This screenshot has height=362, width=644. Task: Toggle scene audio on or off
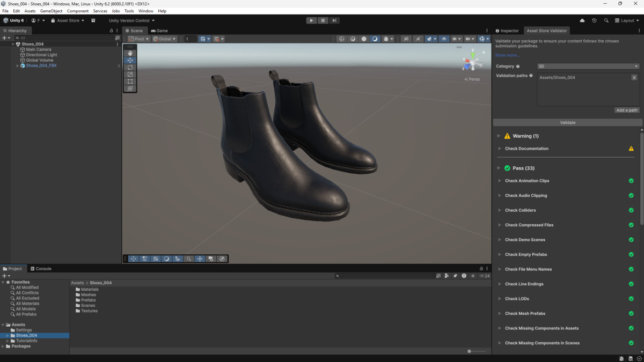pyautogui.click(x=417, y=39)
